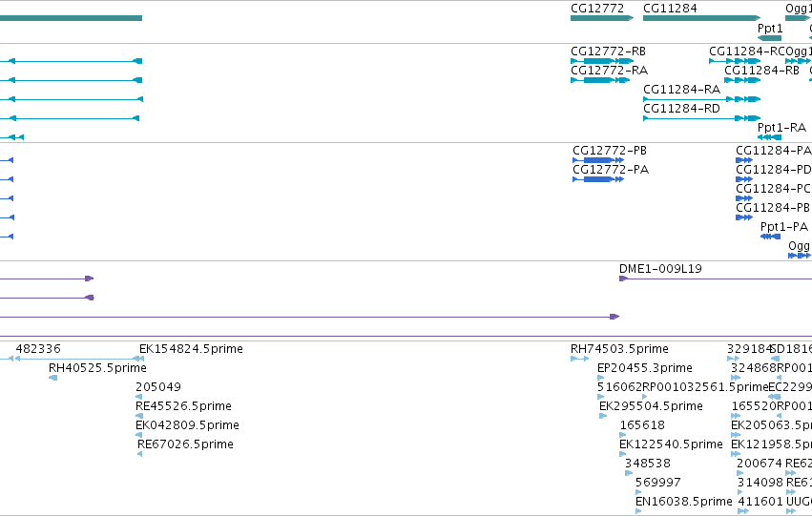
Task: Click the RH40525.5prime EST label
Action: tap(97, 368)
